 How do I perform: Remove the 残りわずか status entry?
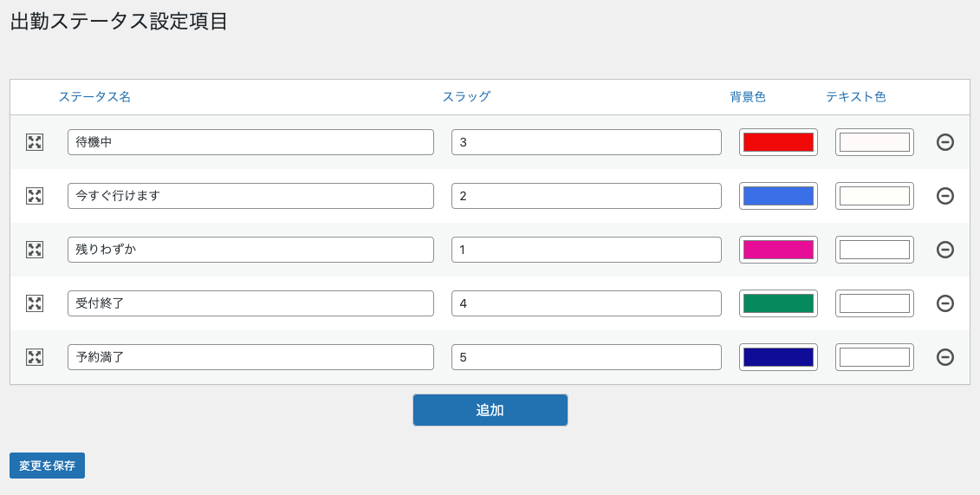click(945, 250)
